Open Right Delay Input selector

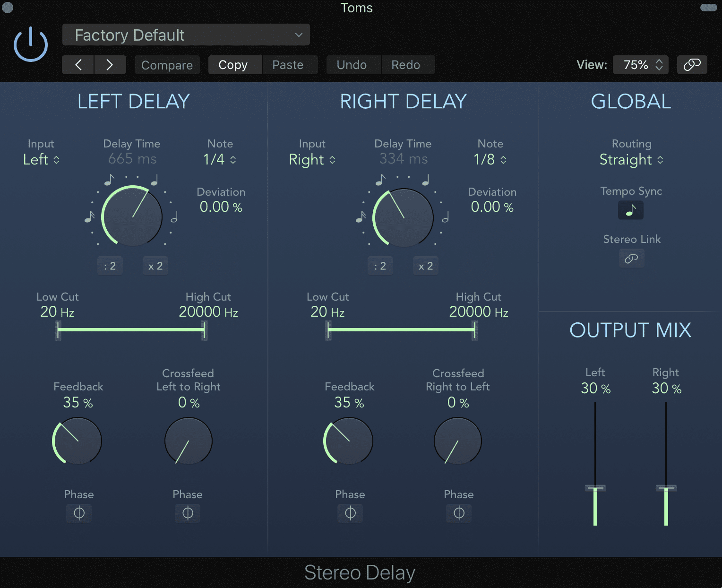click(x=312, y=160)
